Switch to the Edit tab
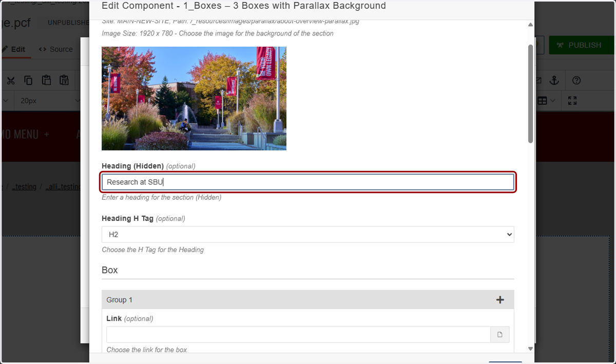Screen dimensions: 616x364 click(15, 49)
